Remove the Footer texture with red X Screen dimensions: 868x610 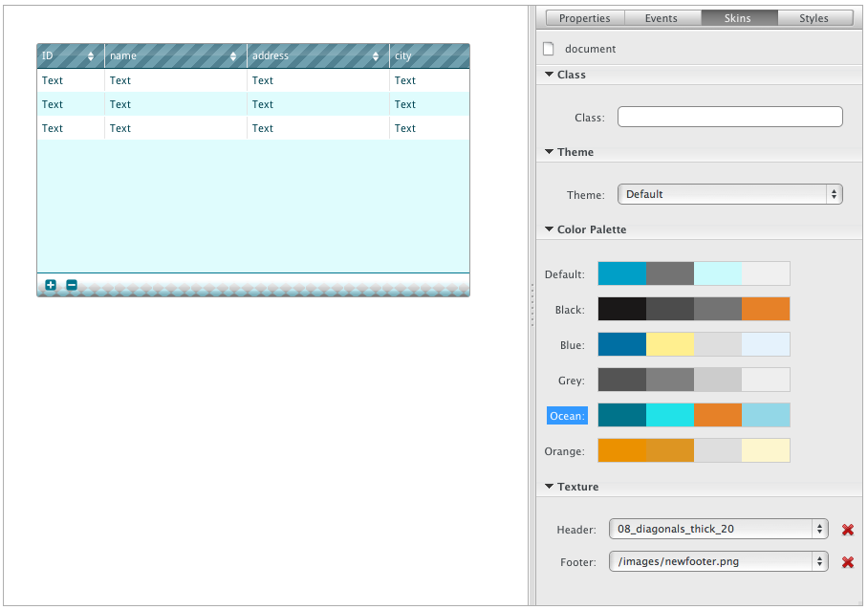click(847, 562)
